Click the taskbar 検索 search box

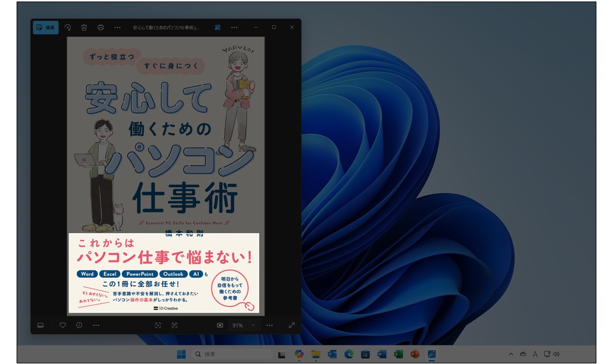tap(232, 354)
